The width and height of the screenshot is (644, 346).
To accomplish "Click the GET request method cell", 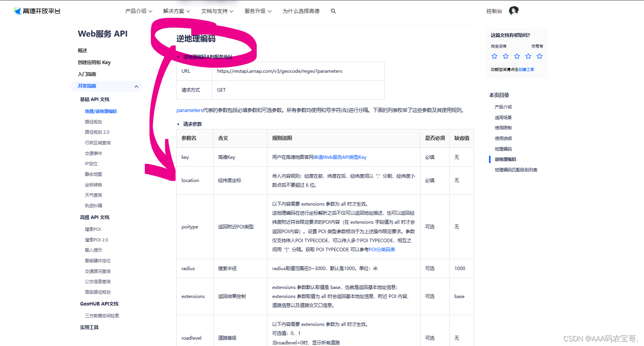I will coord(298,90).
